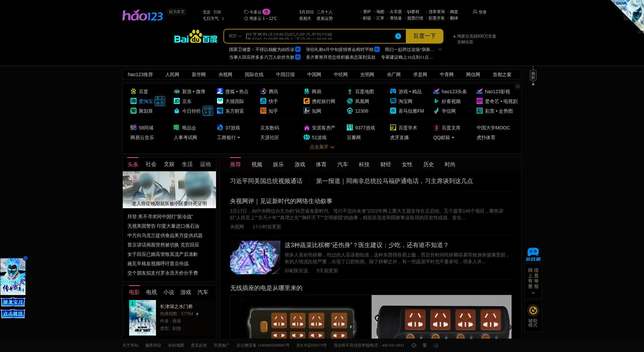Open the 长津湖之水门桥 movie poster

coord(143,318)
